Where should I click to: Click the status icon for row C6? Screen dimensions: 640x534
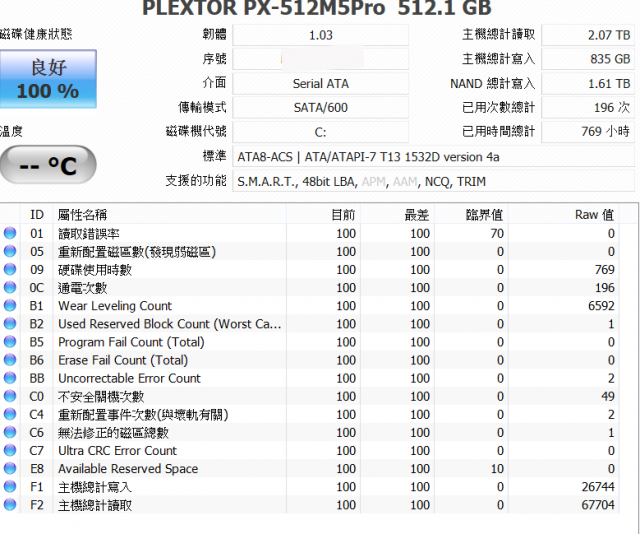(10, 432)
